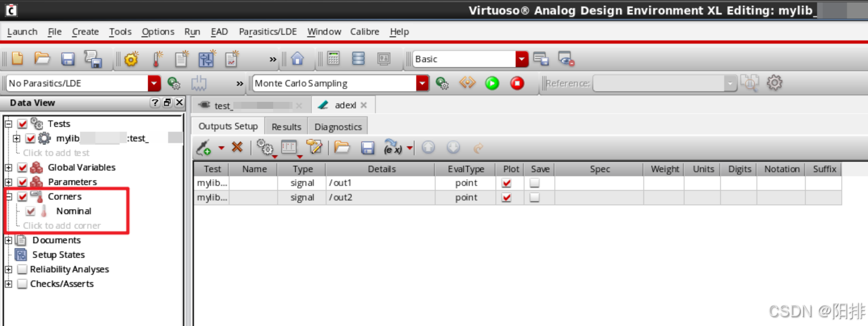Click the table columns configuration icon
This screenshot has height=326, width=868.
click(289, 147)
